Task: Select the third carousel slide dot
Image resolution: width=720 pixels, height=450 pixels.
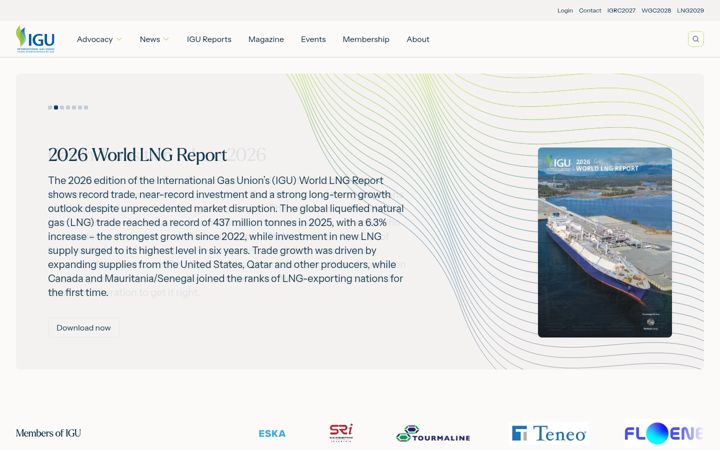Action: [62, 107]
